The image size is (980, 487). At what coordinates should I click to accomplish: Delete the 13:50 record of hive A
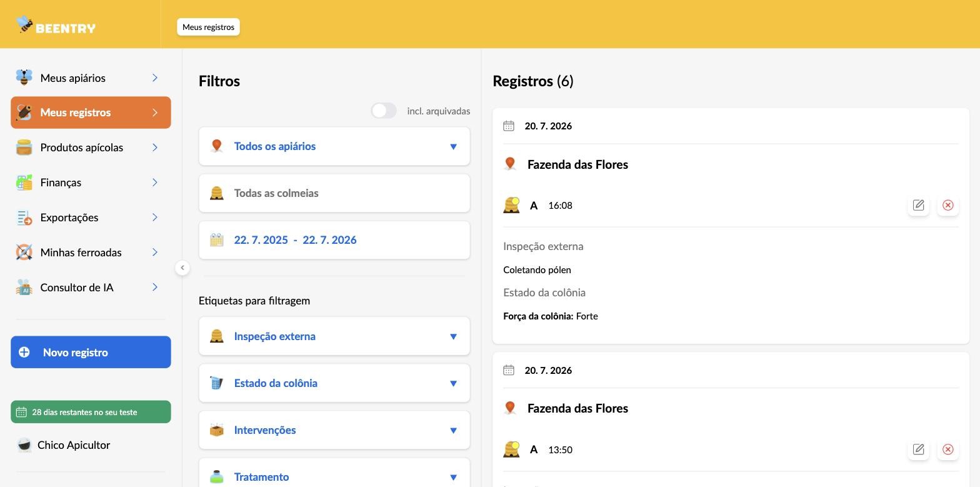948,449
